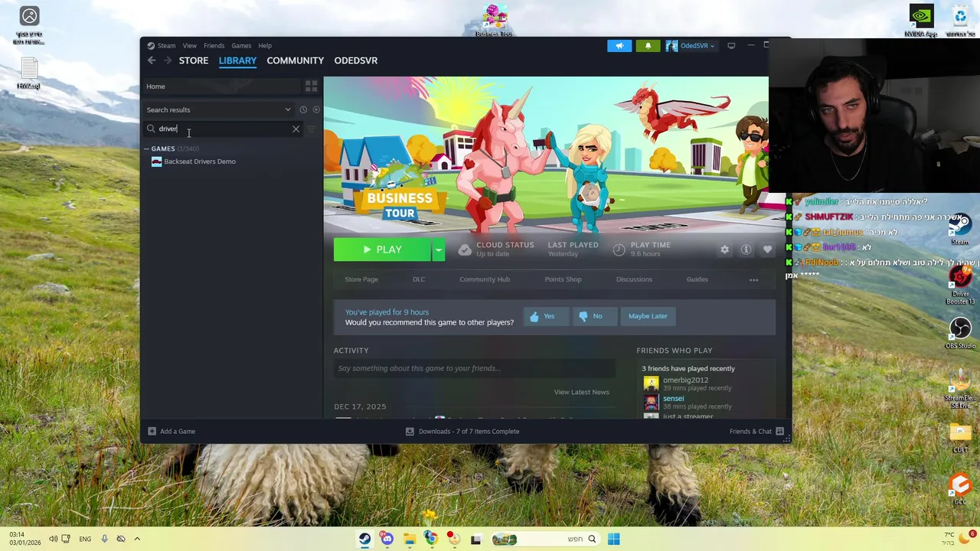980x551 pixels.
Task: Click Add a Game
Action: (x=171, y=432)
